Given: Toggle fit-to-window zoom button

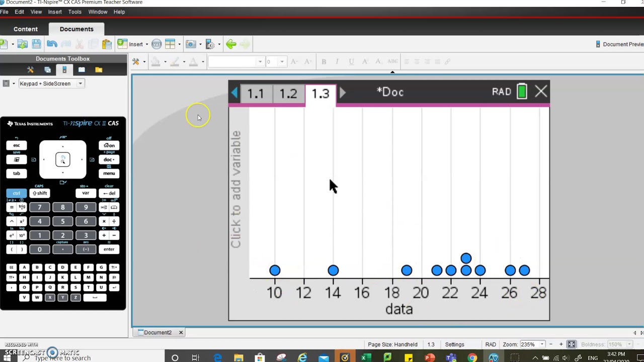Looking at the screenshot, I should pyautogui.click(x=572, y=344).
